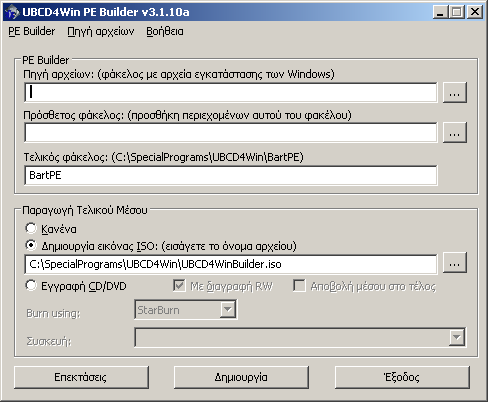
Task: Select the Κανένα radio option
Action: coord(31,228)
